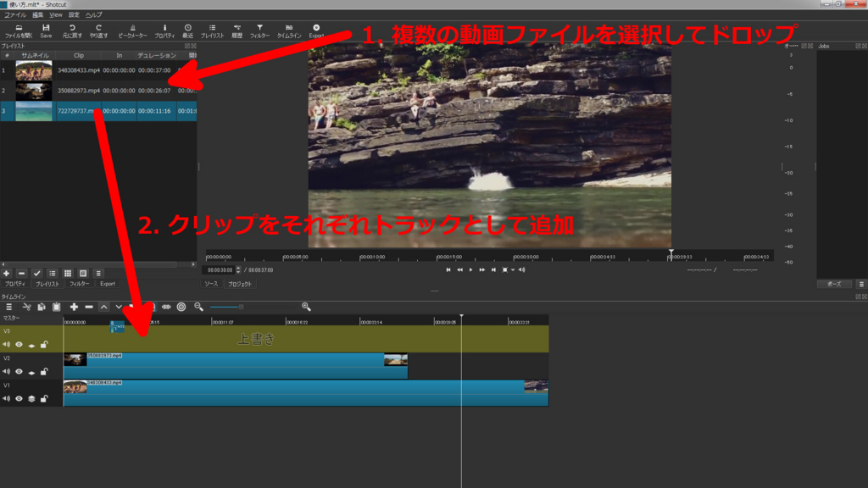The height and width of the screenshot is (488, 868).
Task: Open the ピークメーター panel icon
Action: tap(132, 31)
